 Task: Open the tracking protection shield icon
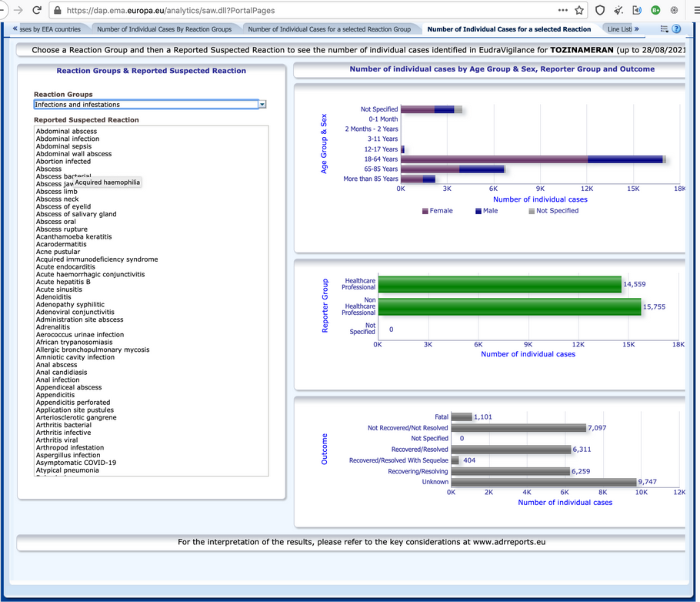coord(600,10)
